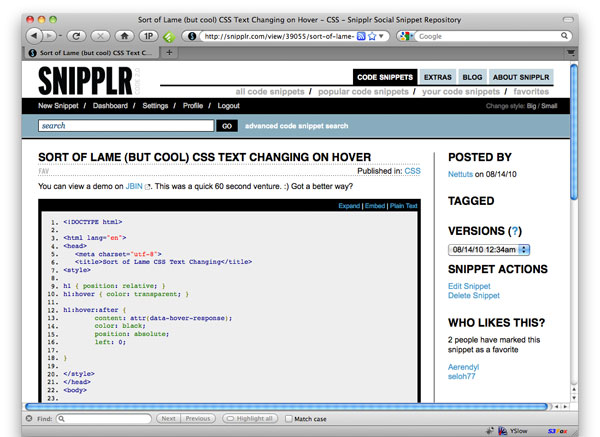Screen dimensions: 600x437
Task: Go back with the browser Back arrow
Action: [34, 36]
